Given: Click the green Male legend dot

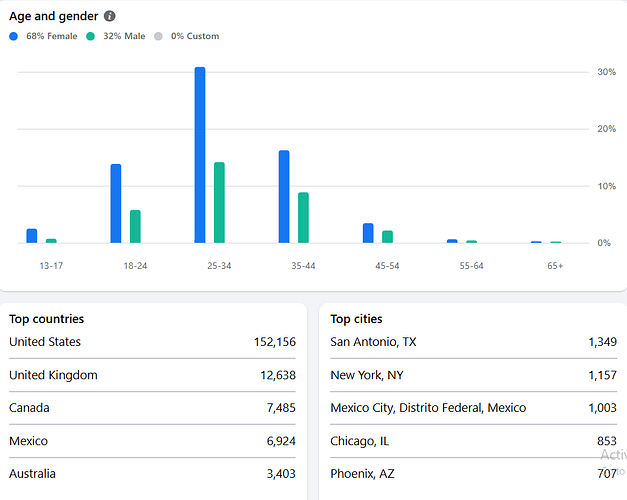Looking at the screenshot, I should click(x=91, y=36).
